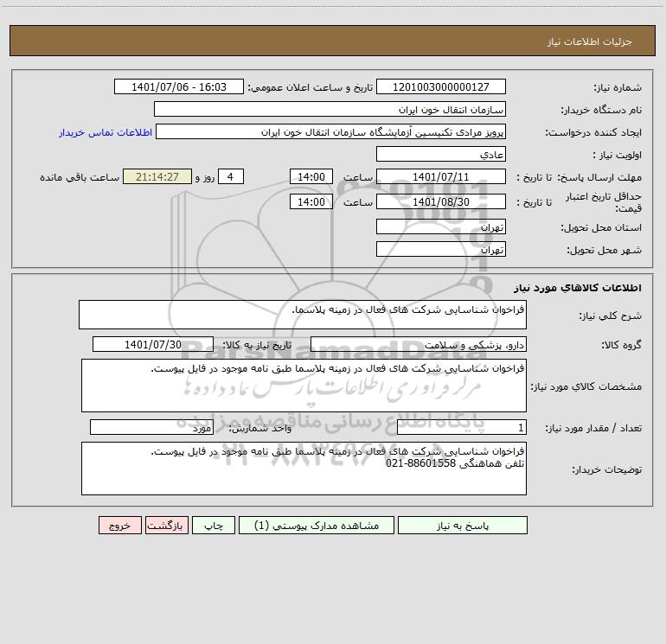The width and height of the screenshot is (666, 644).
Task: Click the 'اطلاعات کالاهای مورد نیاز' section heading
Action: [578, 288]
